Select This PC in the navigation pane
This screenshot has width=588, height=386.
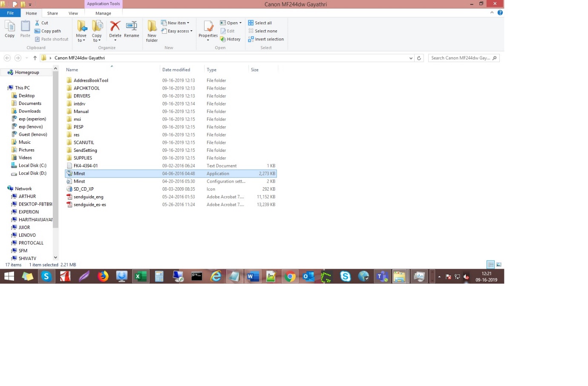tap(22, 88)
